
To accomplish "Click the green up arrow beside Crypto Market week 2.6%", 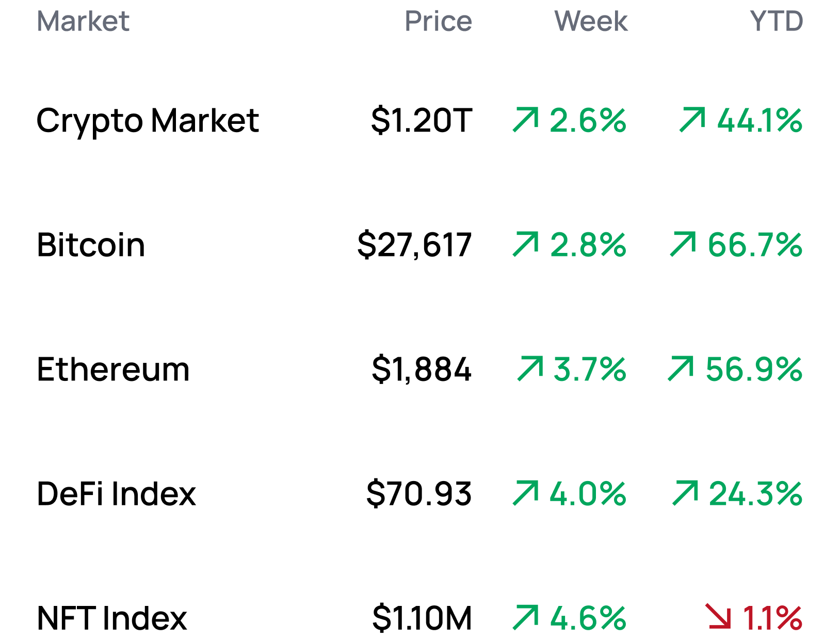I will [x=526, y=120].
